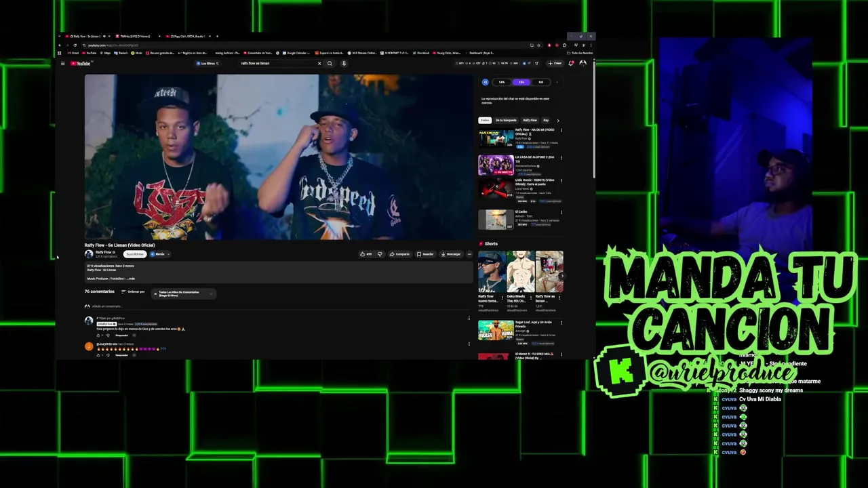
Task: Click the Descargar button
Action: coord(451,254)
